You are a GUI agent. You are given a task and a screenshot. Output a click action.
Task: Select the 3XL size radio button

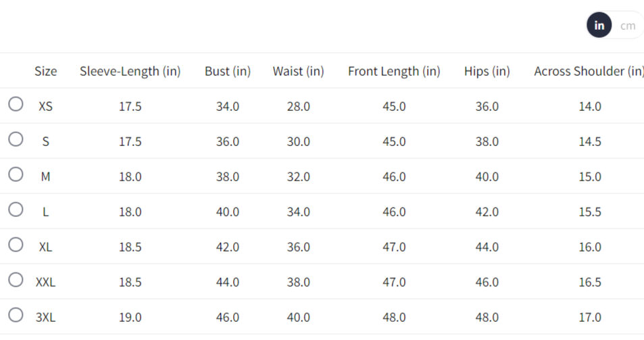point(16,315)
